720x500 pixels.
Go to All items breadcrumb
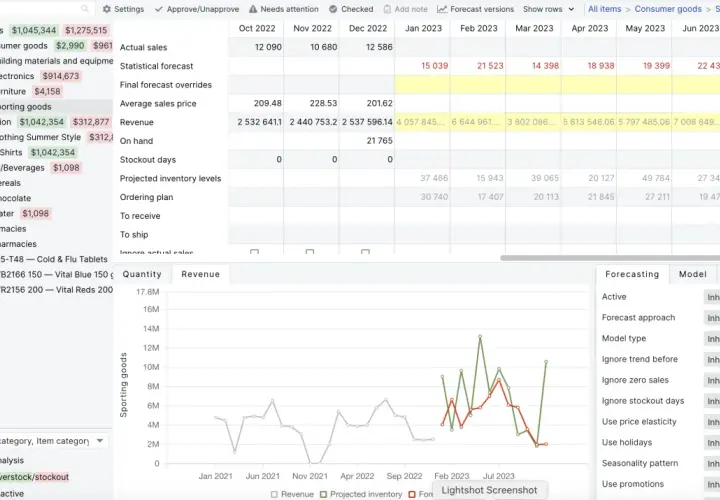point(605,9)
